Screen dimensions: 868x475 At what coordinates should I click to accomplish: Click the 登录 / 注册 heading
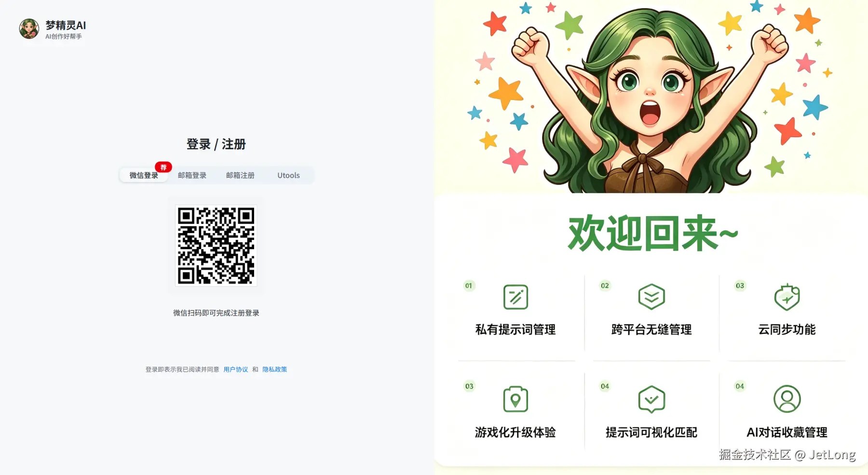coord(216,144)
